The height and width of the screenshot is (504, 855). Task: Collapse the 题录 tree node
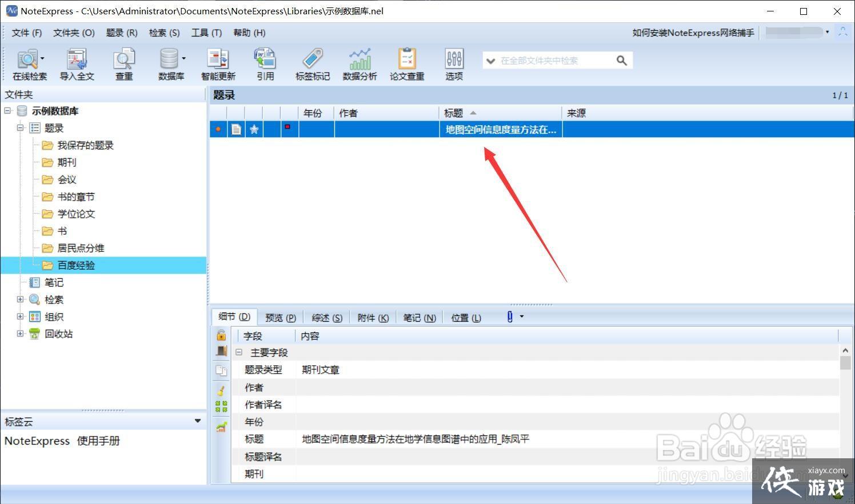tap(20, 128)
